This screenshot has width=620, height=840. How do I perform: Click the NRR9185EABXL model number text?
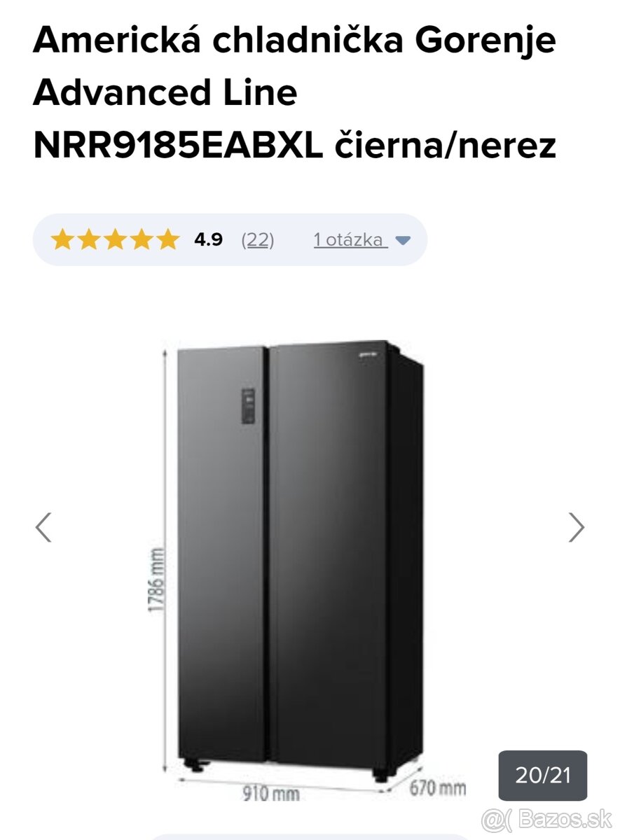coord(178,145)
